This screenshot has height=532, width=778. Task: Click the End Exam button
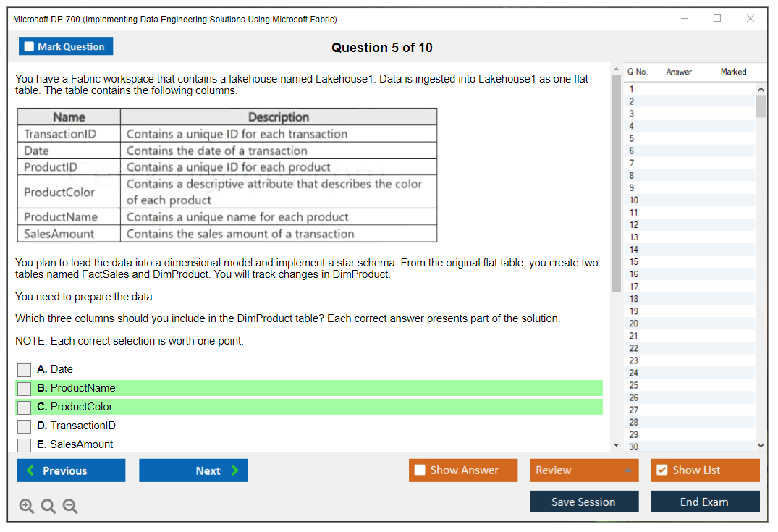pyautogui.click(x=705, y=502)
